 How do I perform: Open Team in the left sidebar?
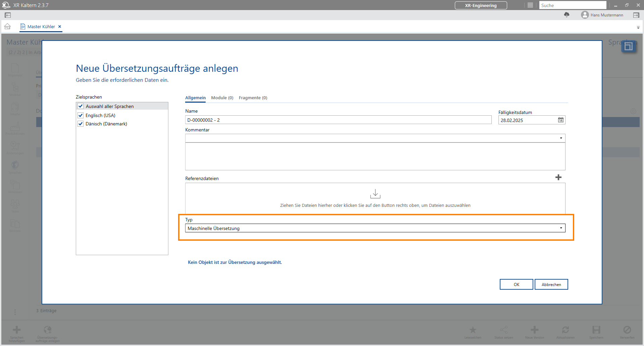[15, 206]
